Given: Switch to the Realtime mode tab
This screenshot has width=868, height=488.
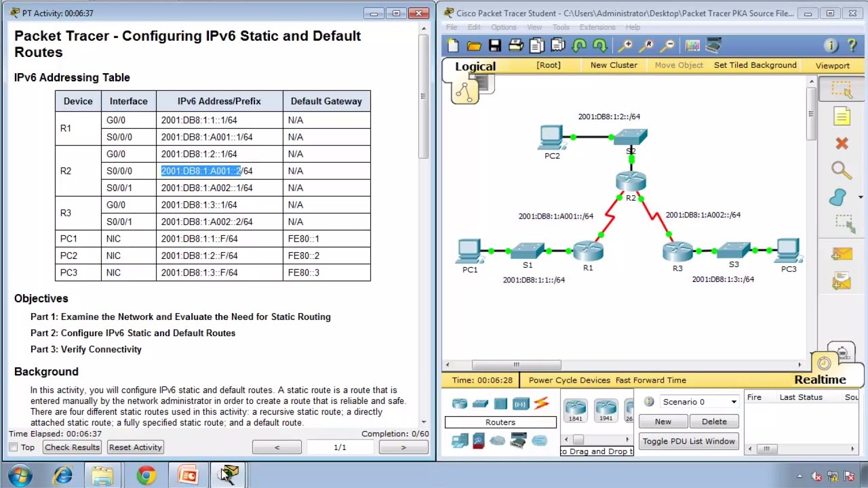Looking at the screenshot, I should click(x=821, y=380).
